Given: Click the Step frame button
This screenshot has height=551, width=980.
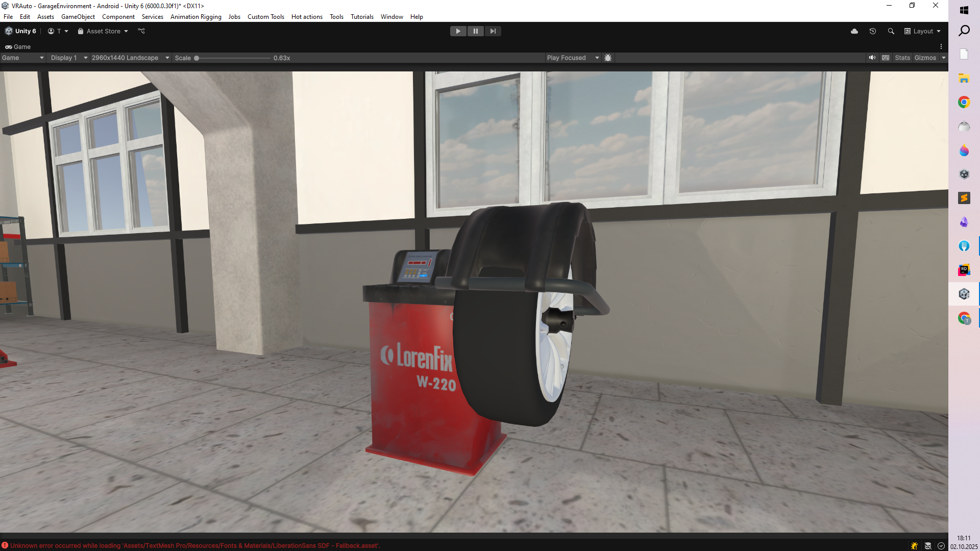Looking at the screenshot, I should pos(493,31).
